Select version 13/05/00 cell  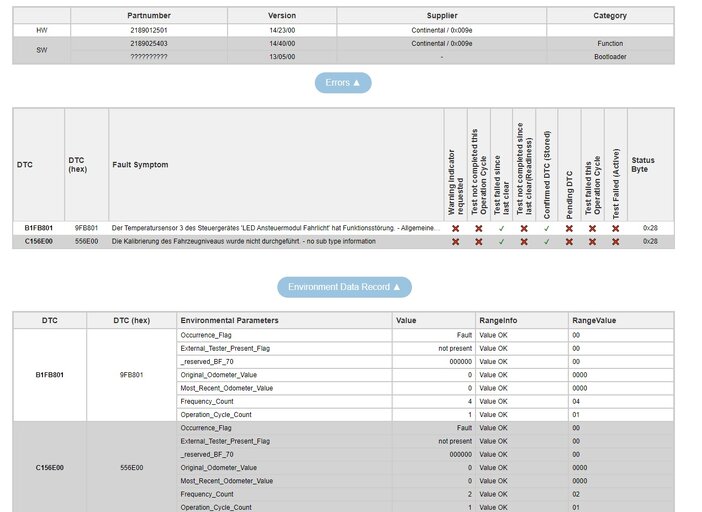click(282, 57)
